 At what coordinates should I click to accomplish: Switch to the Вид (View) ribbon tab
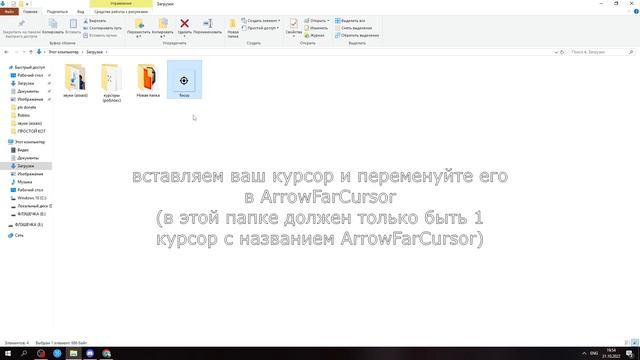pyautogui.click(x=80, y=11)
